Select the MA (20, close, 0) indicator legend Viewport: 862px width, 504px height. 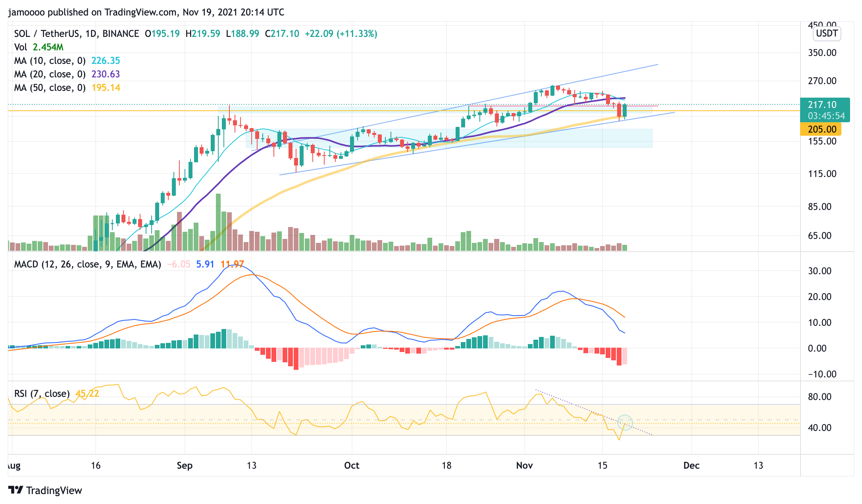coord(50,74)
